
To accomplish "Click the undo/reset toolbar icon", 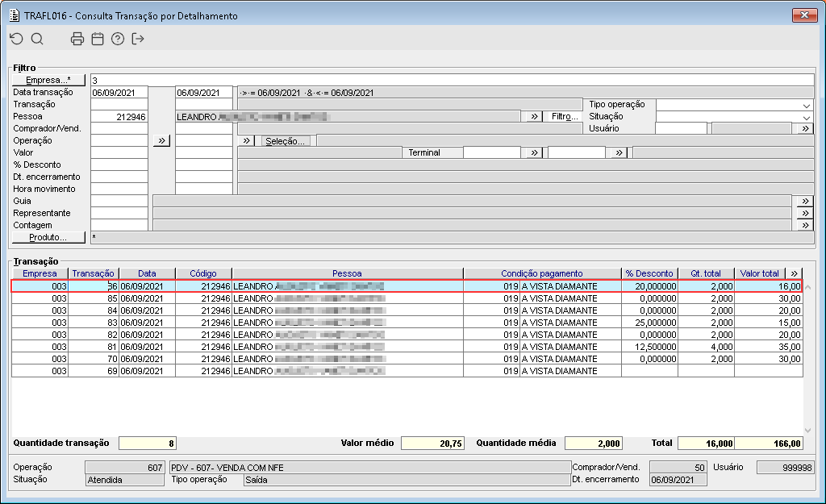I will [17, 39].
